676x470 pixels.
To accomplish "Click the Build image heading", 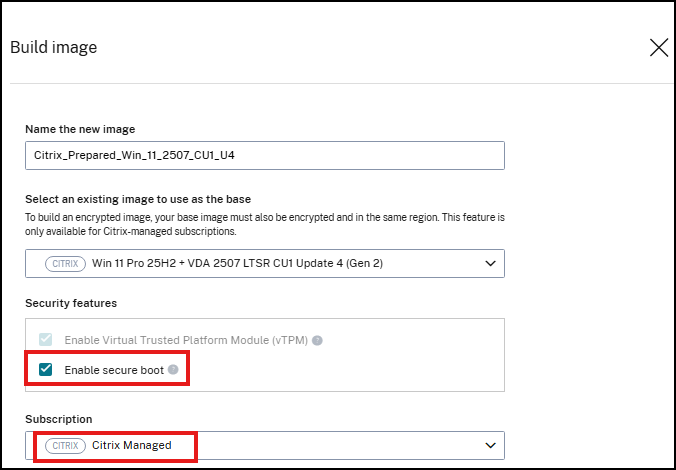I will pyautogui.click(x=53, y=47).
